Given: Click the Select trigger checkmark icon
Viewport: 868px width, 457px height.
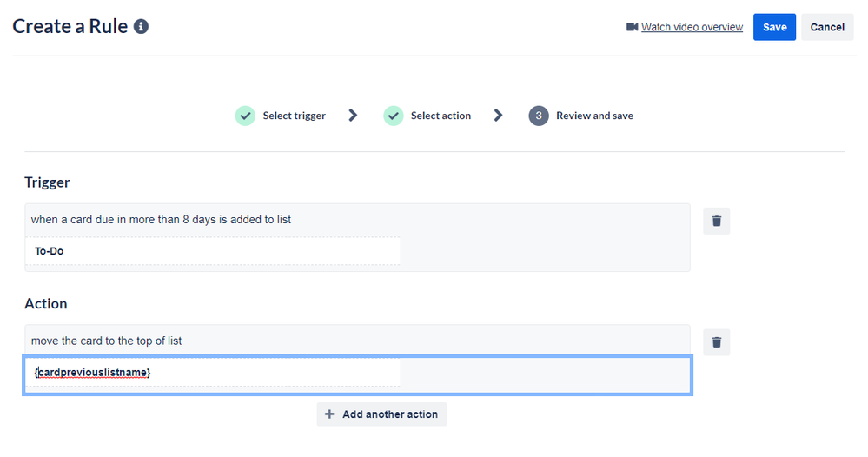Looking at the screenshot, I should [x=245, y=116].
